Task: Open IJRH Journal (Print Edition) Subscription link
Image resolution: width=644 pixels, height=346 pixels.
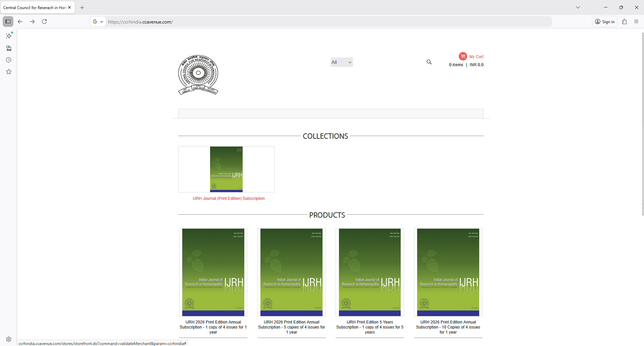Action: (229, 199)
